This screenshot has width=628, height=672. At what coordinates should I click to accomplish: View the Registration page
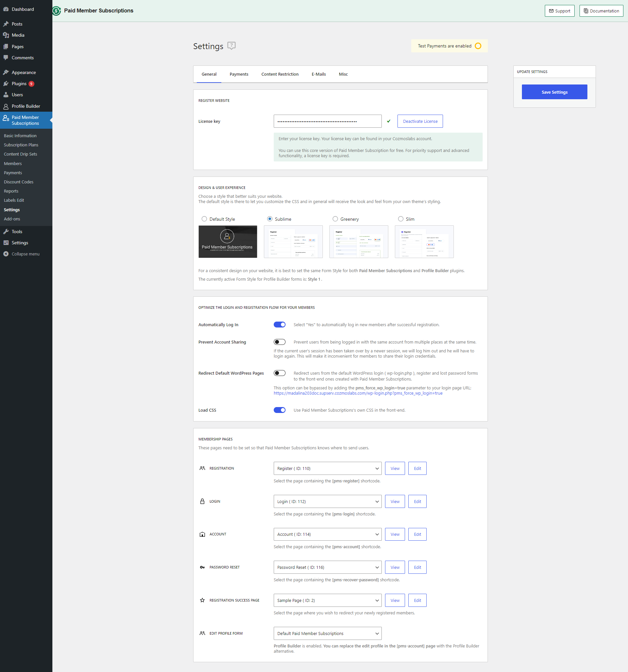tap(395, 468)
